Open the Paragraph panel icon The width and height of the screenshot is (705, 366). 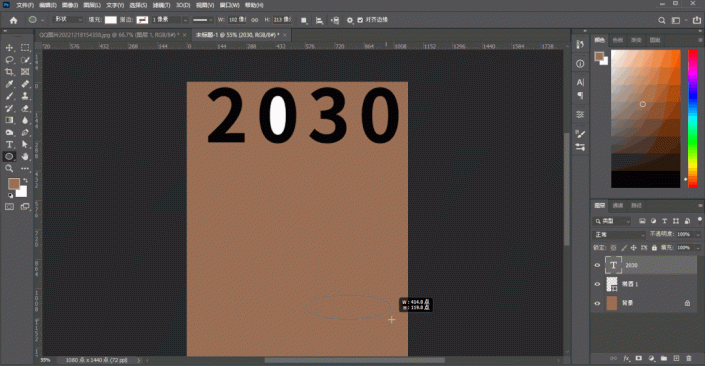point(580,95)
